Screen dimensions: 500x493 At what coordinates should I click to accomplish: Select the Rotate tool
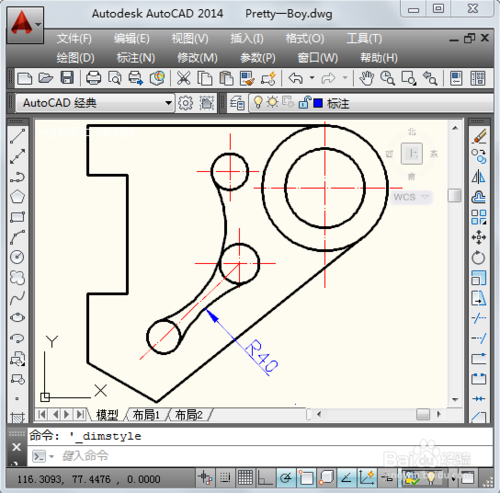tap(479, 257)
